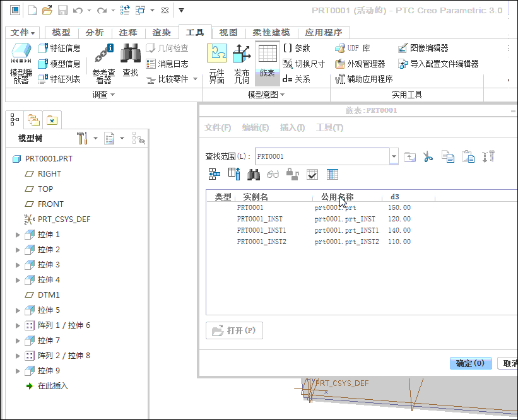Viewport: 518px width, 420px height.
Task: Open the 查找范围 PRT0001 dropdown
Action: pyautogui.click(x=394, y=156)
